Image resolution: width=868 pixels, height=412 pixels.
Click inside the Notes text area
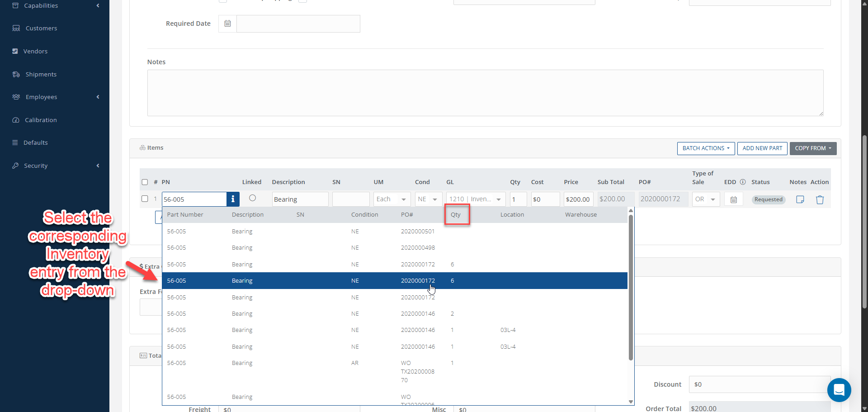(485, 93)
